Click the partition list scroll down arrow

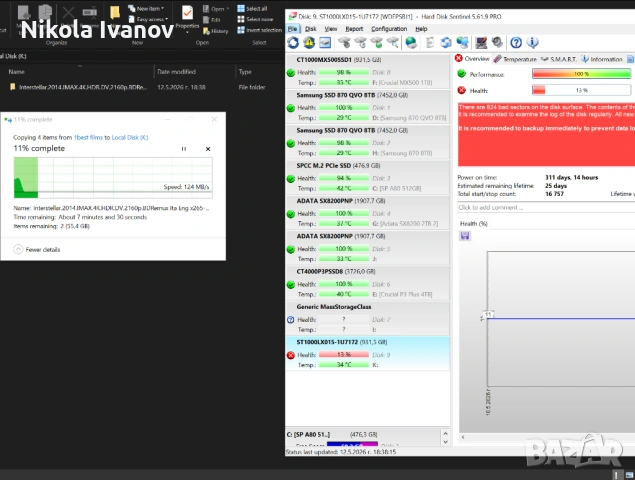tap(445, 442)
